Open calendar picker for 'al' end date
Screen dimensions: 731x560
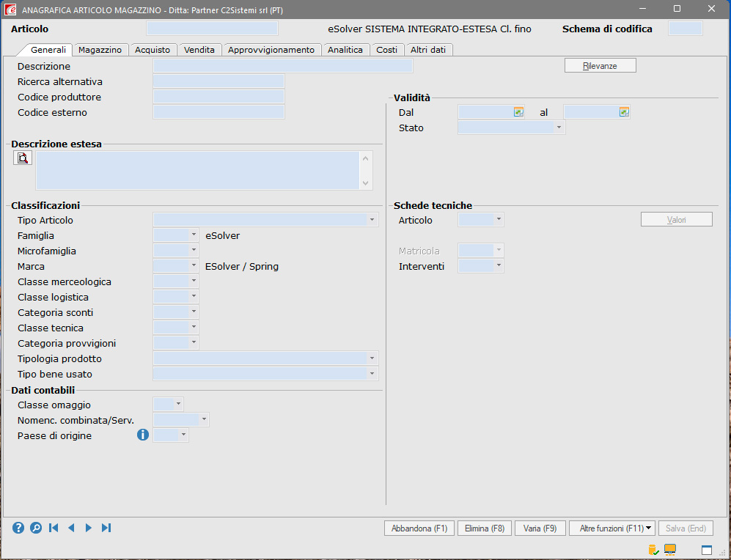pyautogui.click(x=624, y=112)
